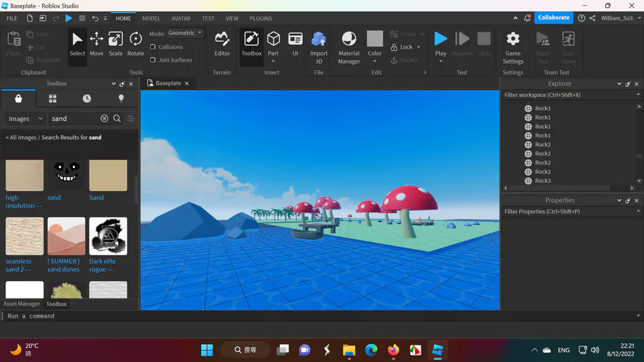Image resolution: width=644 pixels, height=362 pixels.
Task: Switch to the MODEL ribbon tab
Action: (151, 19)
